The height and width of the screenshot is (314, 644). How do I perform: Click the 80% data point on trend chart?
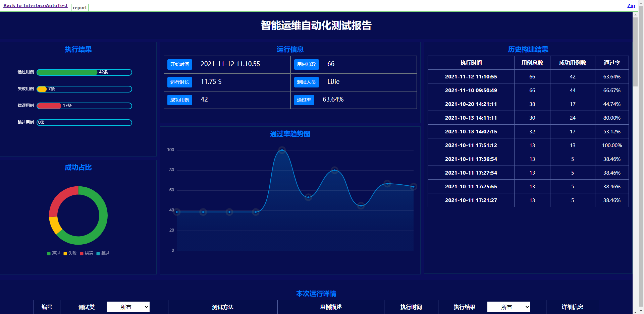334,170
